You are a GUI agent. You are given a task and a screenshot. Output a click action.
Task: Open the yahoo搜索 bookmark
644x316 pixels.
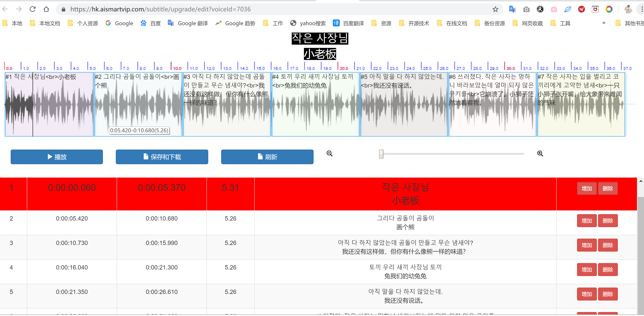coord(308,23)
